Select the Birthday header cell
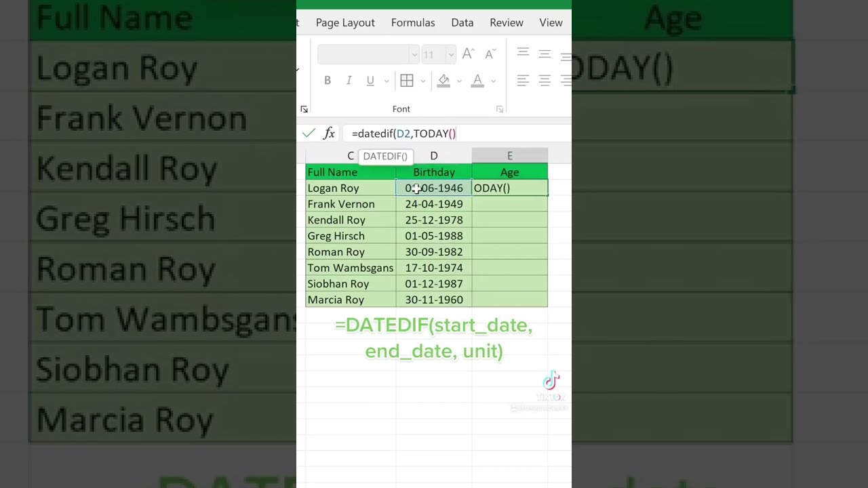 pos(434,172)
